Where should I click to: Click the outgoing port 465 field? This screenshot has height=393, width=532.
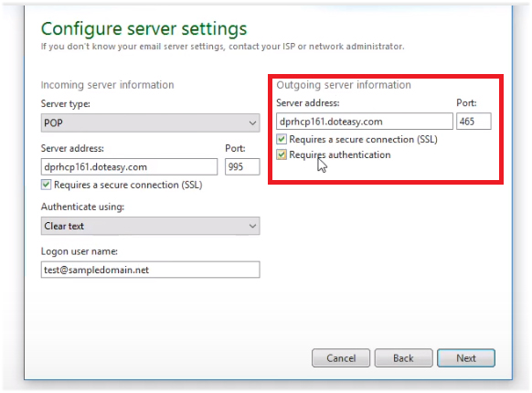[473, 122]
